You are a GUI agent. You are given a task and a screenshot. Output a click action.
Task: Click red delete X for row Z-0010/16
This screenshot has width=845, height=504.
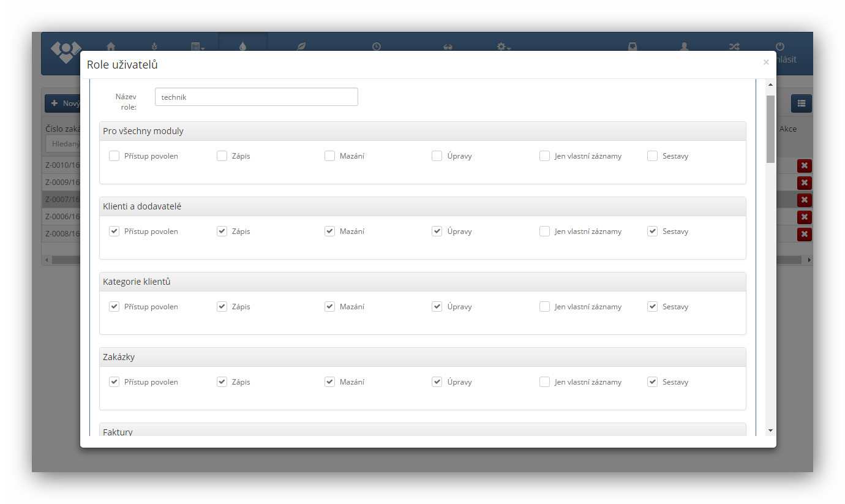pos(804,165)
